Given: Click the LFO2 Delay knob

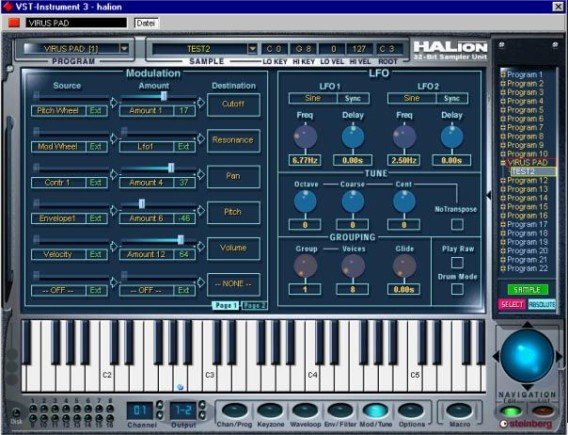Looking at the screenshot, I should tap(452, 137).
